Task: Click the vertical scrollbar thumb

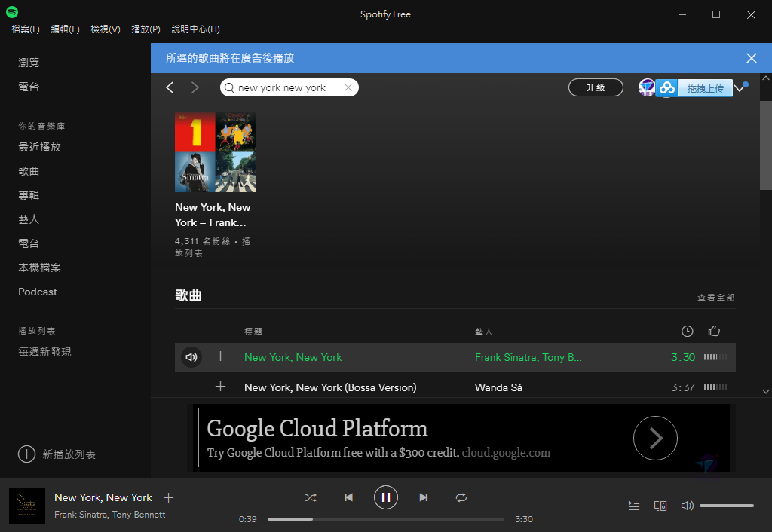Action: 766,145
